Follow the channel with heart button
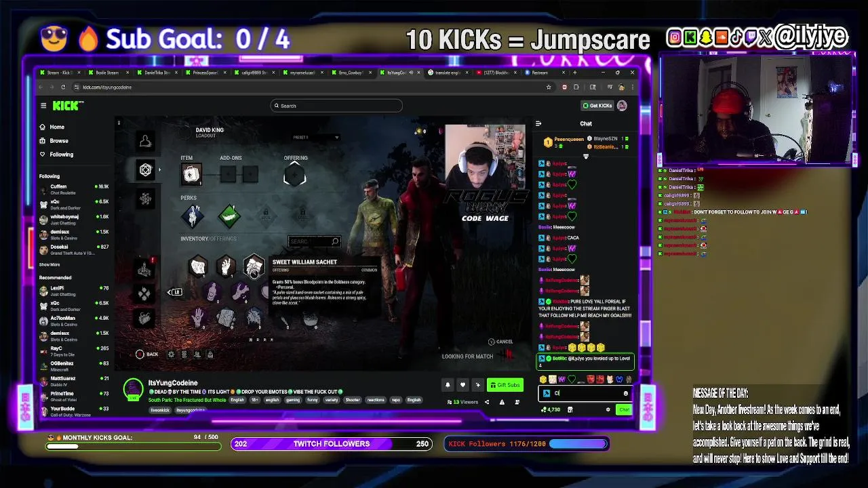Viewport: 868px width, 488px height. [462, 385]
